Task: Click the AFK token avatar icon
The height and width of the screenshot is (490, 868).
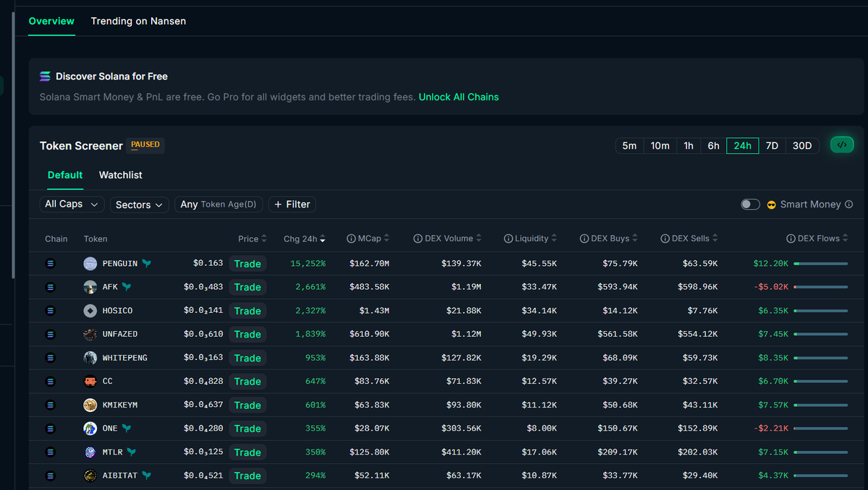Action: click(x=90, y=287)
